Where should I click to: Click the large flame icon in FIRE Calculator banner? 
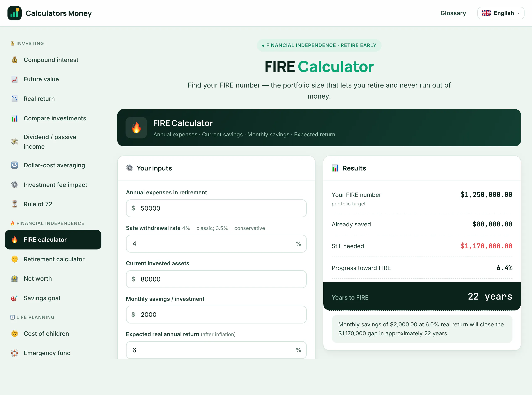pyautogui.click(x=136, y=128)
